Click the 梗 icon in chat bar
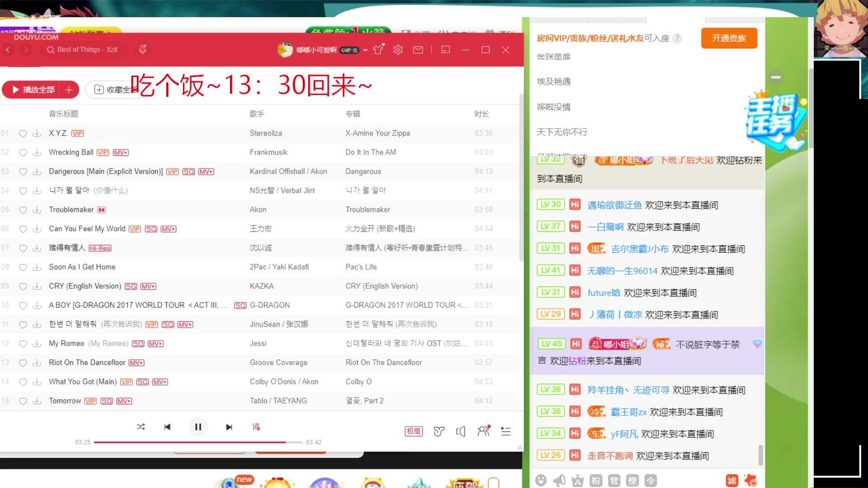 [x=632, y=480]
